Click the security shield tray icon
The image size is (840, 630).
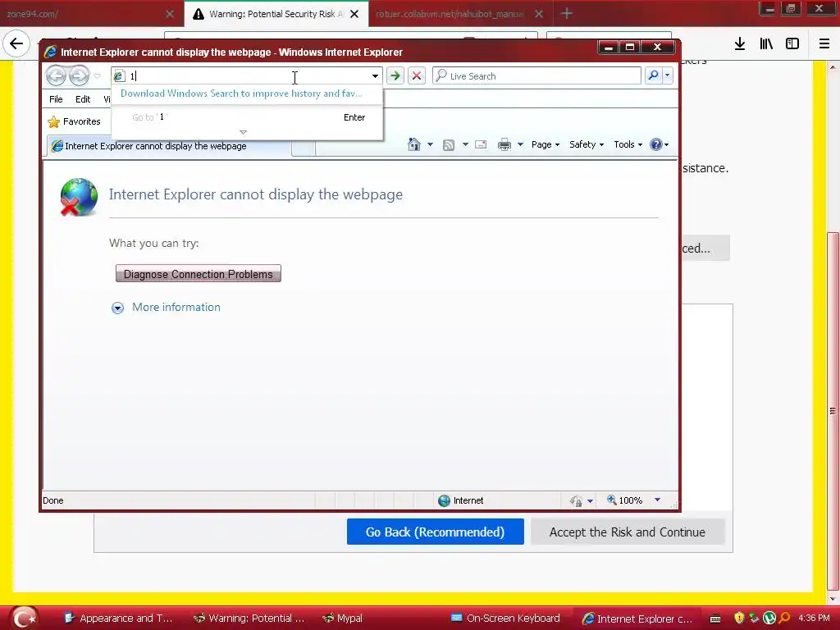(739, 618)
